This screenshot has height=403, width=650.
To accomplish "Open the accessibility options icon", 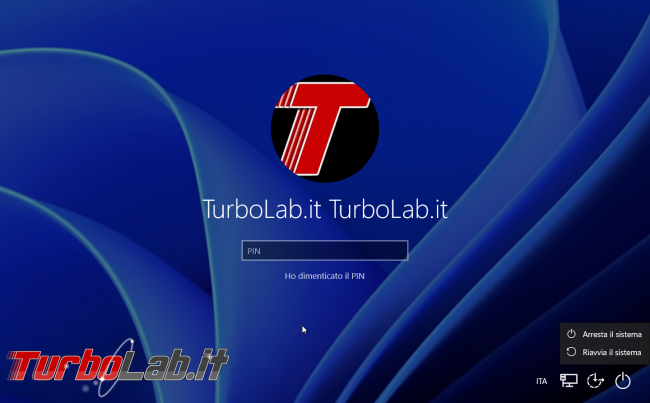I will click(x=595, y=381).
